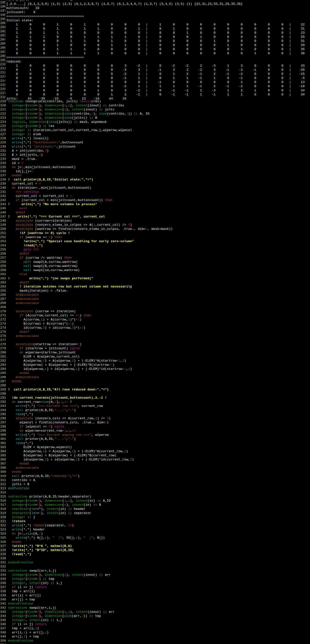Click 'subroutine swap2(arr,i,j)'
Viewport: 310px width, 644px height.
point(32,608)
